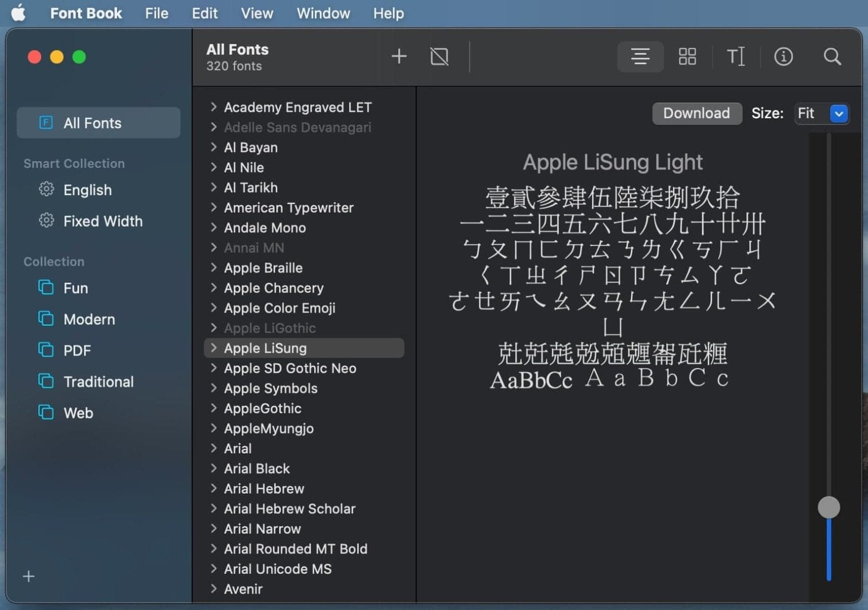This screenshot has width=868, height=610.
Task: Select the list view icon
Action: coord(640,57)
